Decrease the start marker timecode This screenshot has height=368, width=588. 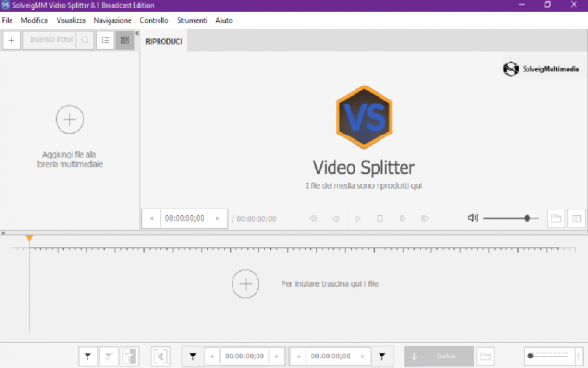212,356
